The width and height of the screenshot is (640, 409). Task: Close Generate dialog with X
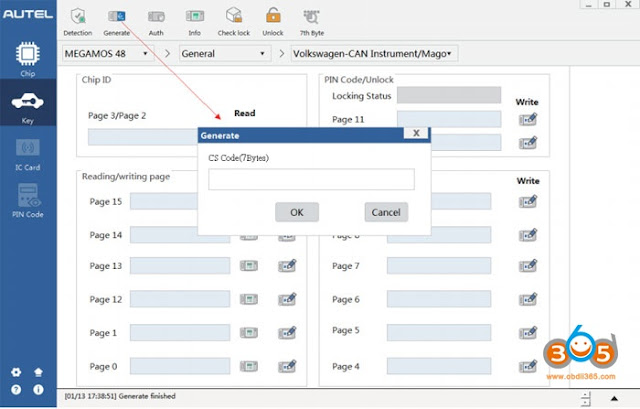pyautogui.click(x=416, y=133)
